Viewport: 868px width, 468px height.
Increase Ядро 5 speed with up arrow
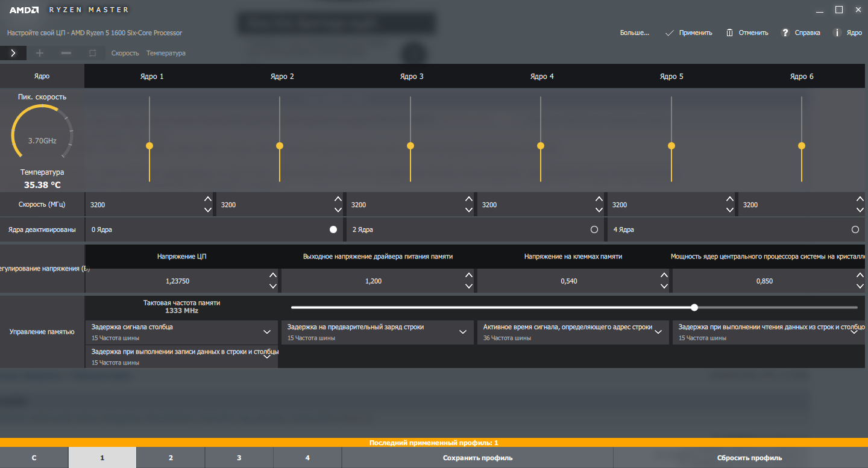[729, 199]
